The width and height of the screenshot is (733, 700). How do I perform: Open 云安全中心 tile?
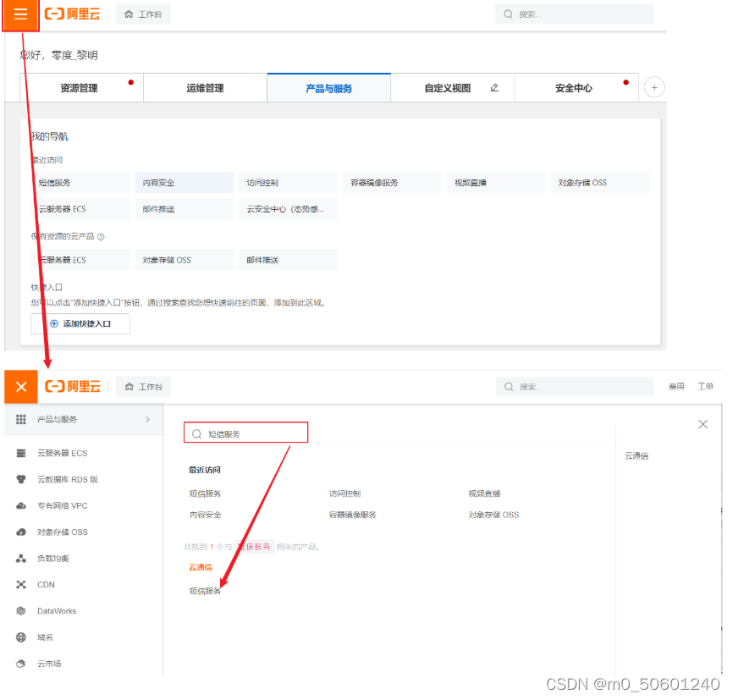(x=288, y=208)
